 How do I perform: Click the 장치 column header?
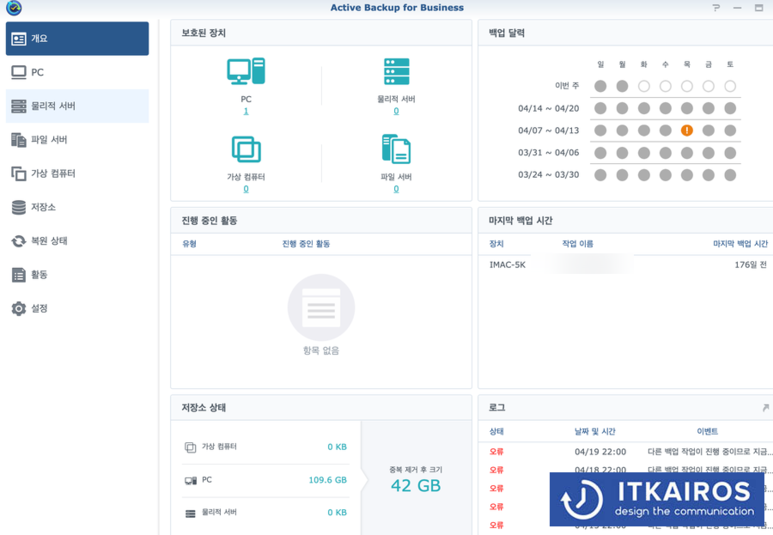[496, 244]
